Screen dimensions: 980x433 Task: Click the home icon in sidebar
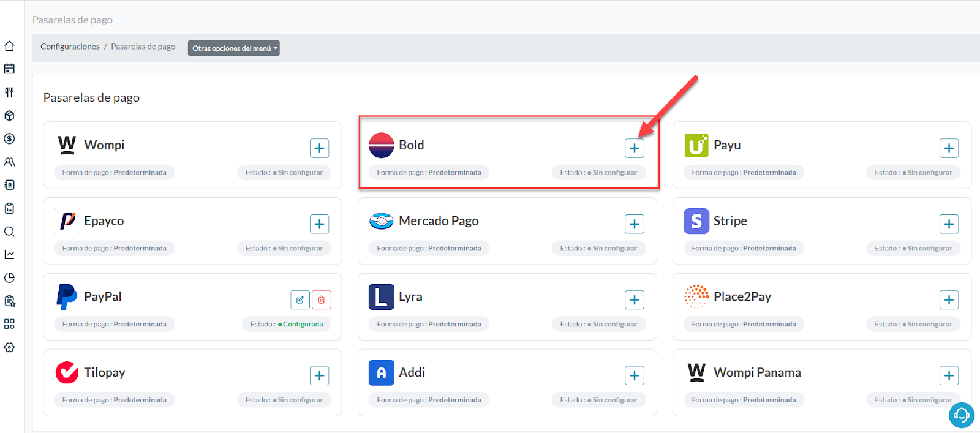coord(9,46)
